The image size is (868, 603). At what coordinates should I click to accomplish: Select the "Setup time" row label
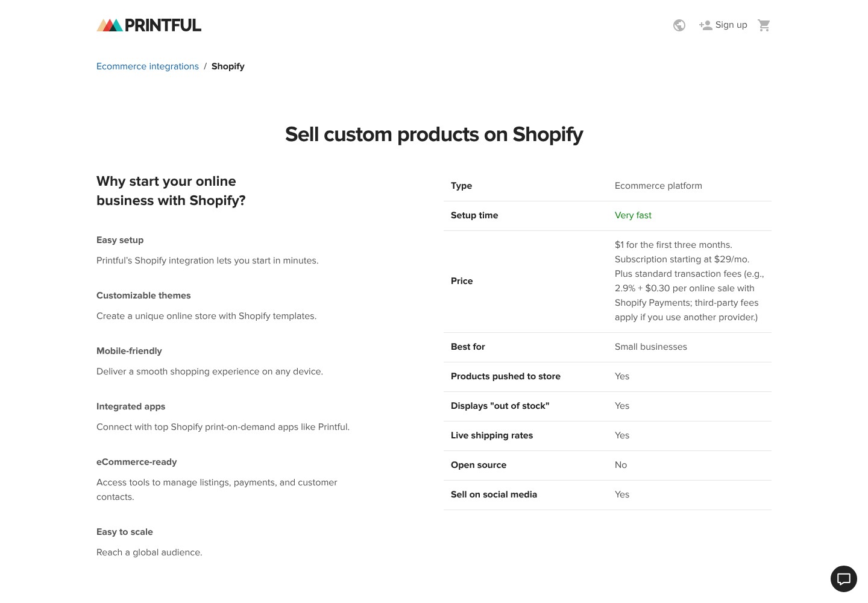coord(474,215)
